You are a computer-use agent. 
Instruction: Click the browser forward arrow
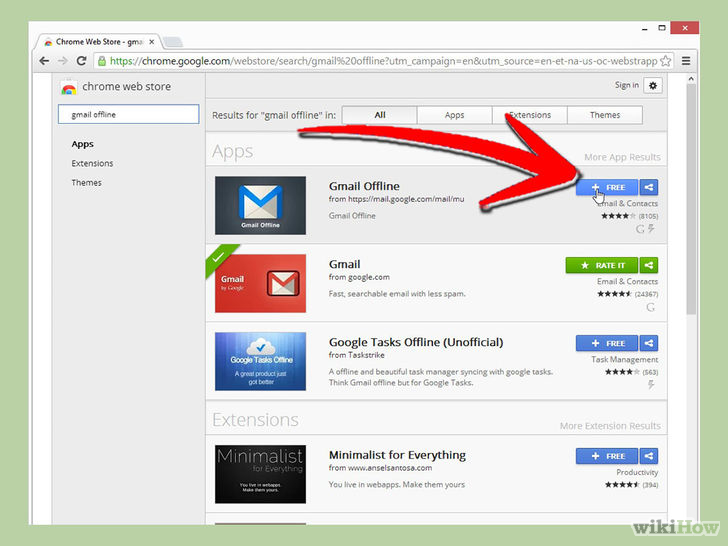[63, 61]
